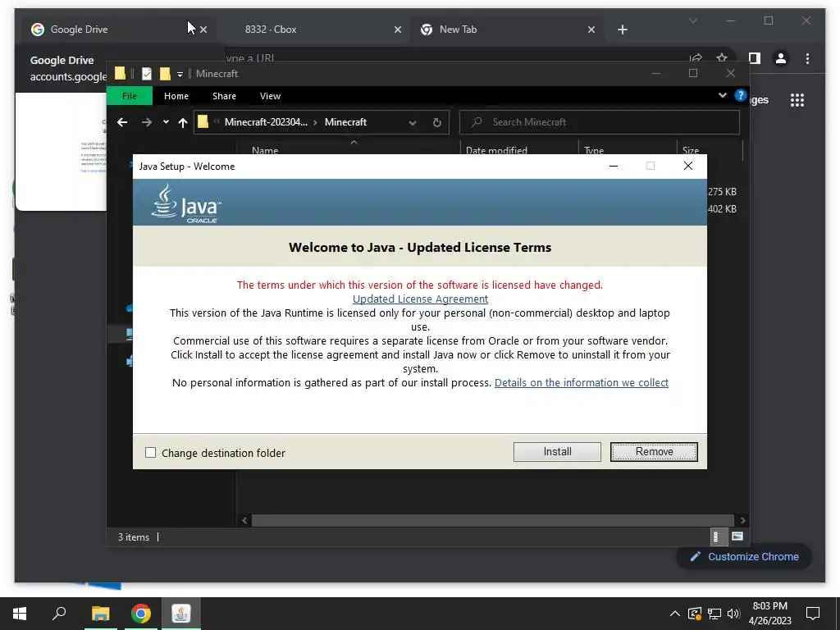Click the Properties quick access icon
840x630 pixels.
pos(146,73)
